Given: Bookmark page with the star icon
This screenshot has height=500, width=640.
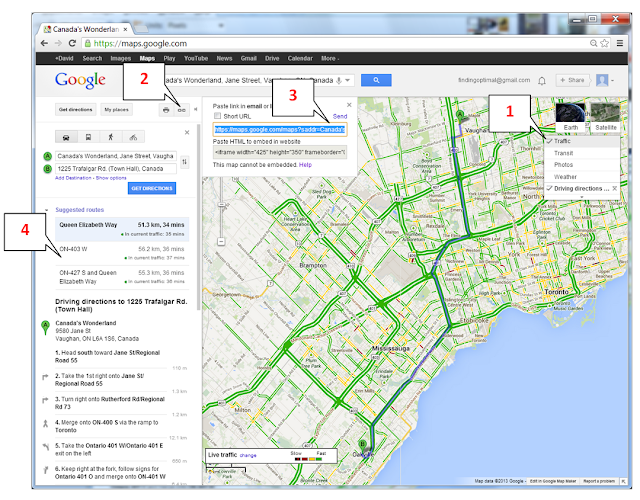Looking at the screenshot, I should 604,43.
